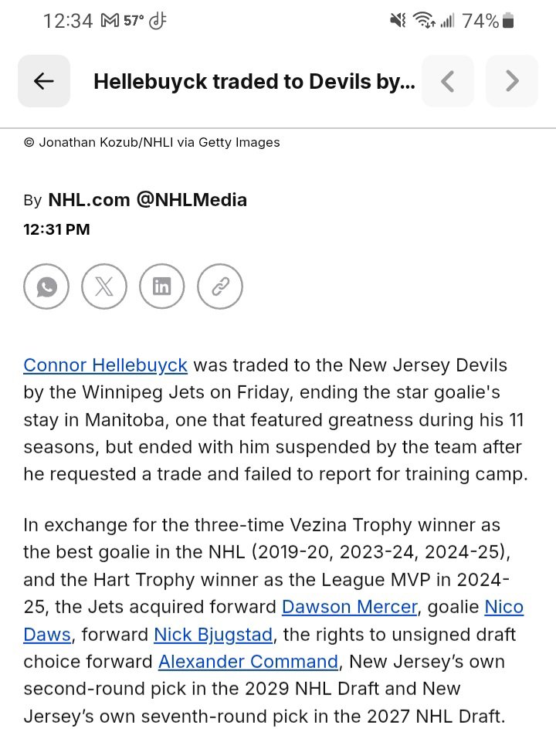
Task: Tap the back arrow button
Action: click(x=44, y=81)
